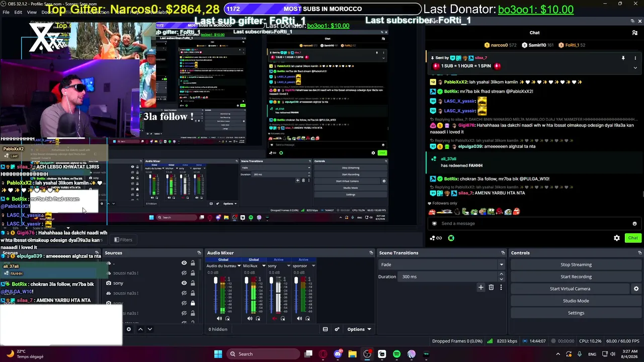644x362 pixels.
Task: Open the Filters button above Sources
Action: click(x=123, y=240)
